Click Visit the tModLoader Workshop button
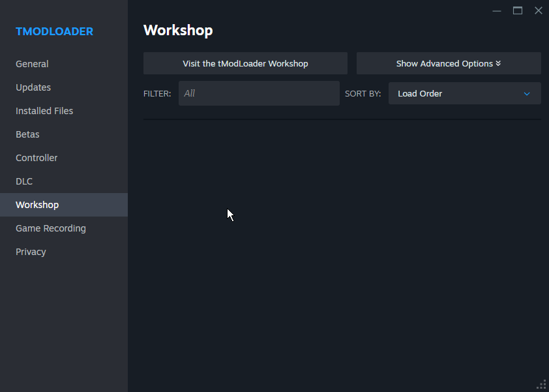 point(245,63)
